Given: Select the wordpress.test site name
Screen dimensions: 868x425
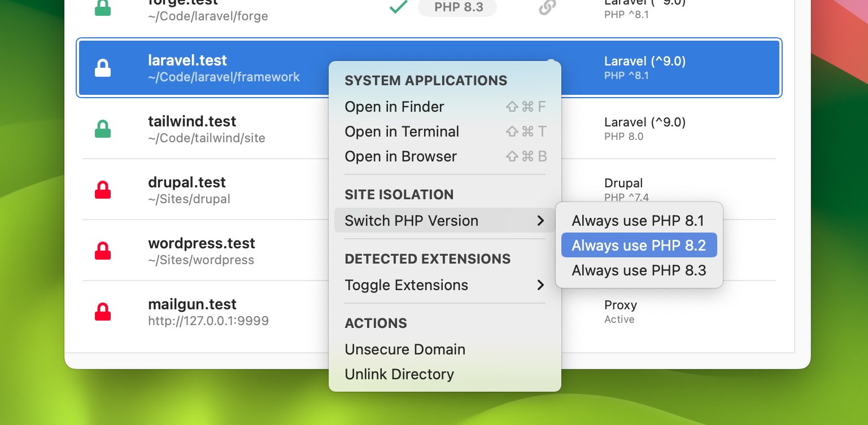Looking at the screenshot, I should coord(202,243).
